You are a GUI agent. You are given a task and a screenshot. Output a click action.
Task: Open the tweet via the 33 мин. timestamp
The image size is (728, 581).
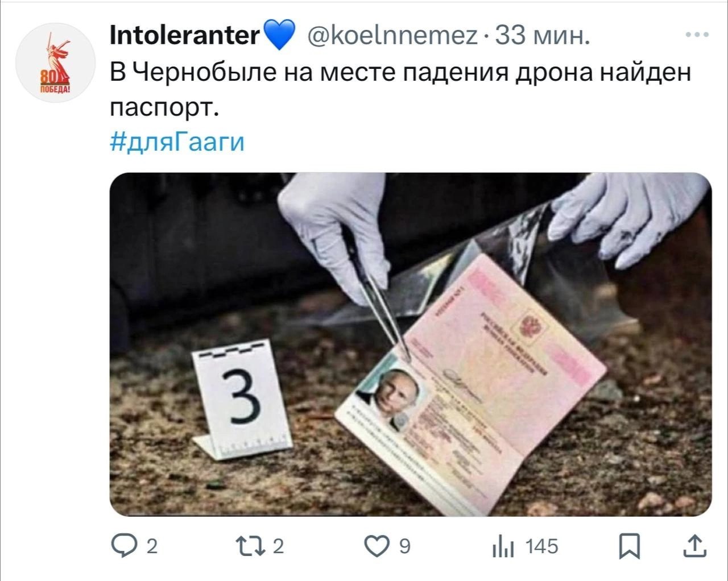click(542, 36)
